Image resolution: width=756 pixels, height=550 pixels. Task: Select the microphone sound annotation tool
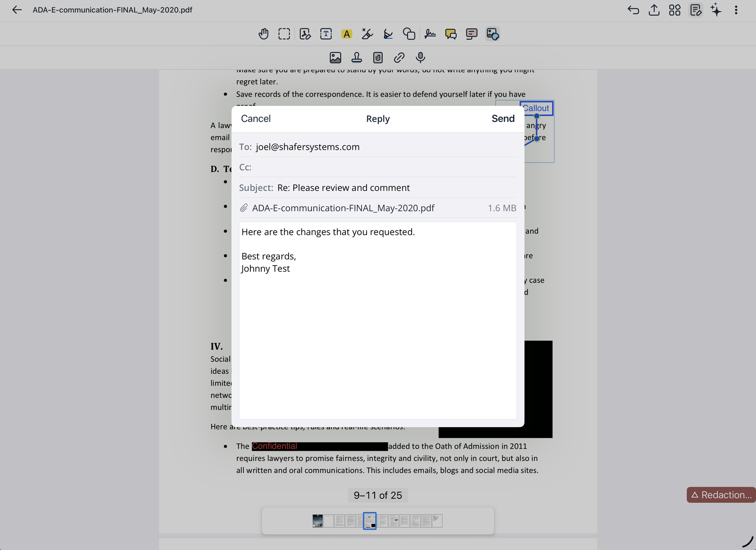[421, 58]
